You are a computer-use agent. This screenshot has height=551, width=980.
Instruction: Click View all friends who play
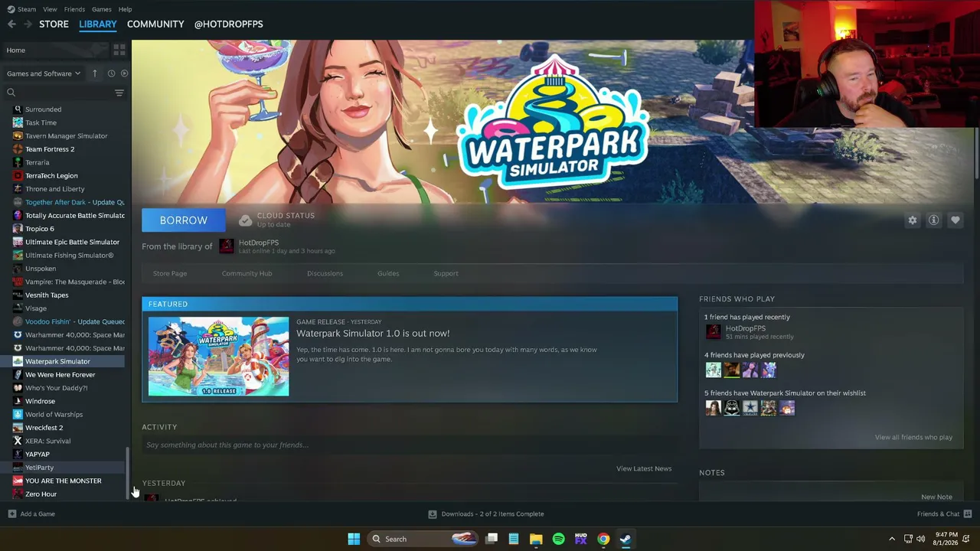pos(913,438)
